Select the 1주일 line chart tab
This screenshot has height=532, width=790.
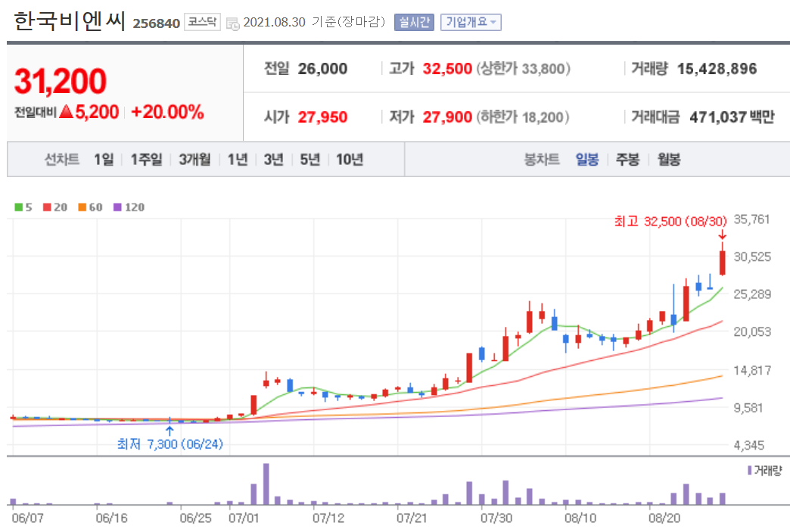(146, 160)
